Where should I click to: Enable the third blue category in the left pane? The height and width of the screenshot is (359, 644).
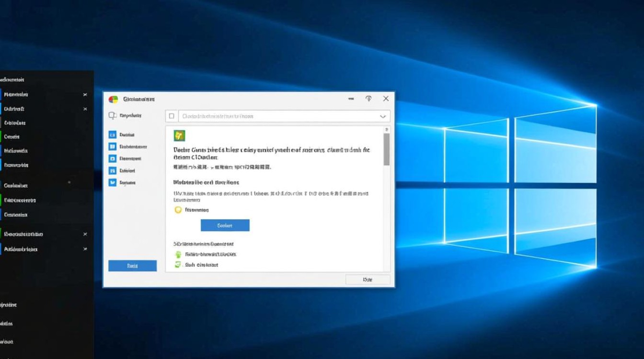click(x=114, y=158)
